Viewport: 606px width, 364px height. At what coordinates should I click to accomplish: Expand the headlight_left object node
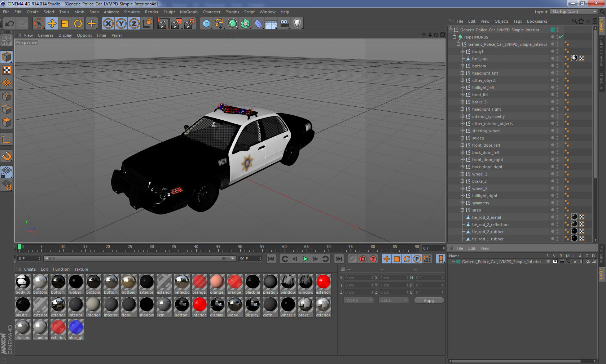click(x=462, y=73)
